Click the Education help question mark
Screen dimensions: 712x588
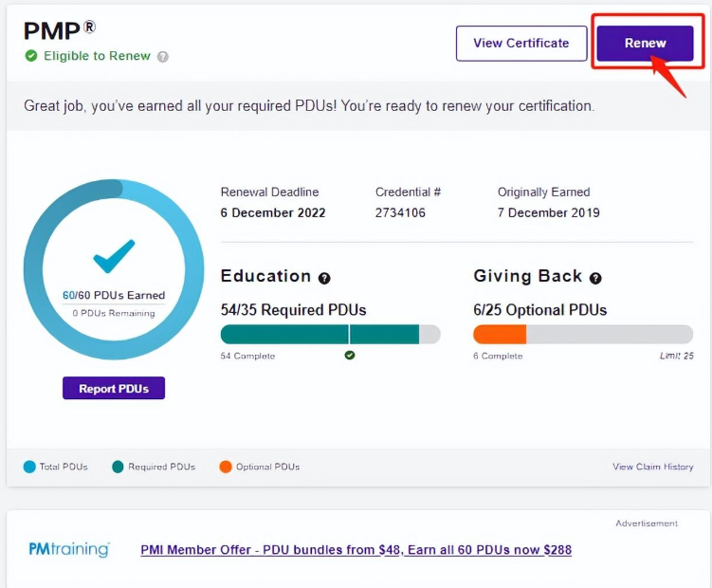(324, 278)
